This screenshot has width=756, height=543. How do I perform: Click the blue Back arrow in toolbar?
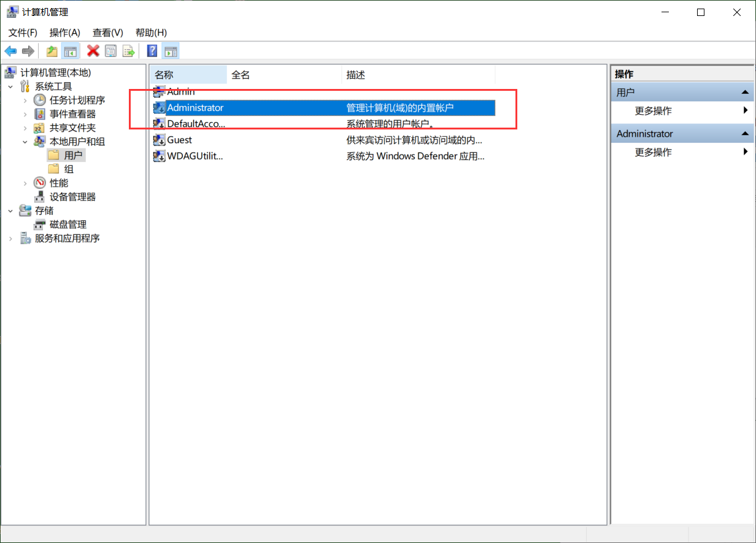10,51
